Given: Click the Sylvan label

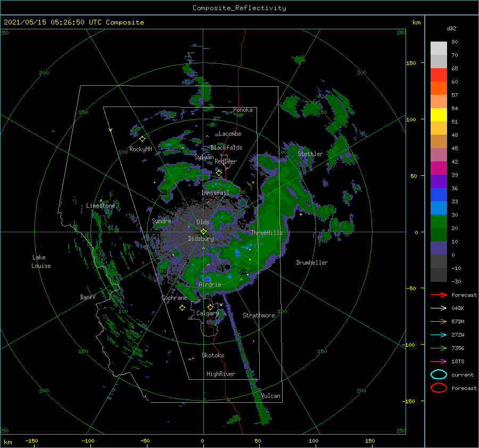Looking at the screenshot, I should [204, 157].
